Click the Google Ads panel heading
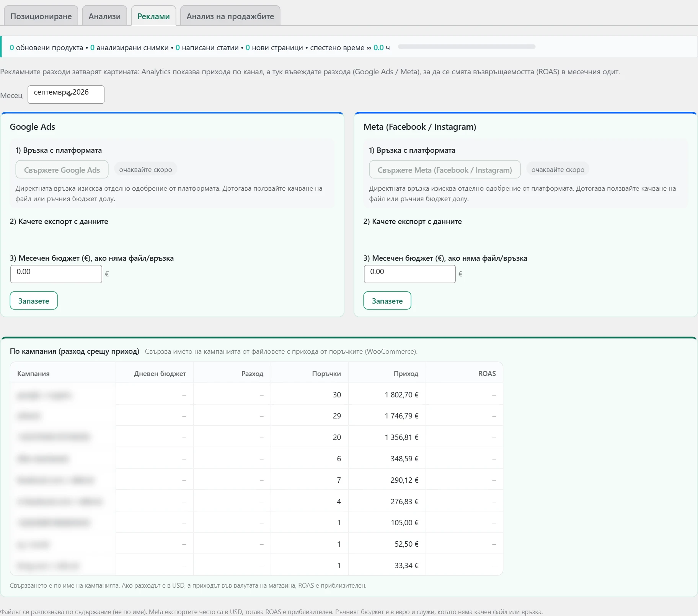This screenshot has height=616, width=698. click(x=33, y=127)
